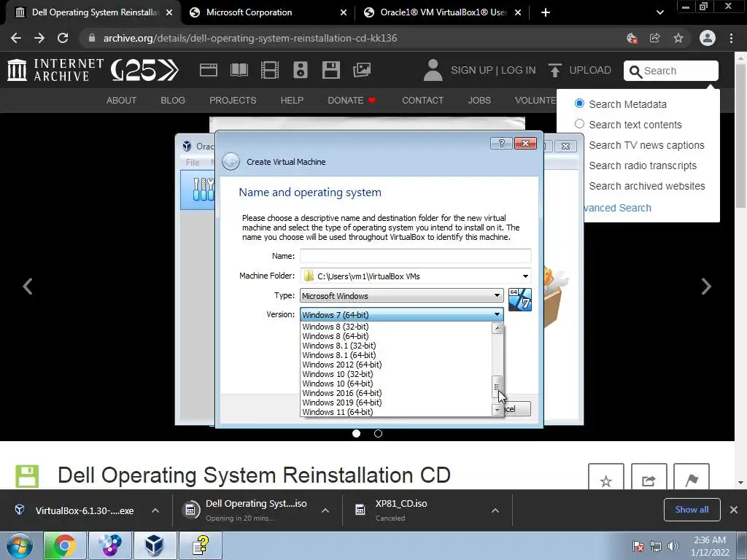Click the help question mark button in dialog

pos(501,144)
